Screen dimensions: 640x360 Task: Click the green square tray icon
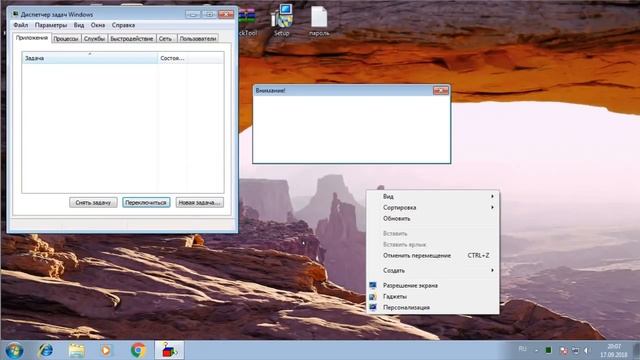pos(549,350)
